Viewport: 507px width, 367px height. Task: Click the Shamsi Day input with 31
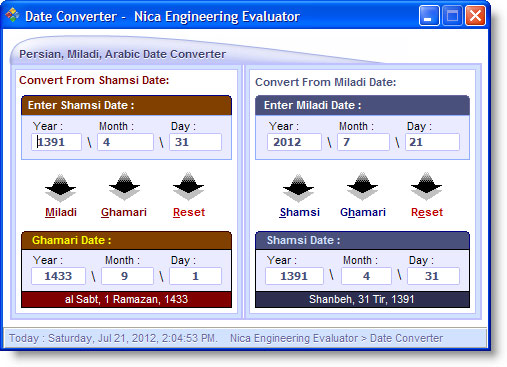[195, 142]
